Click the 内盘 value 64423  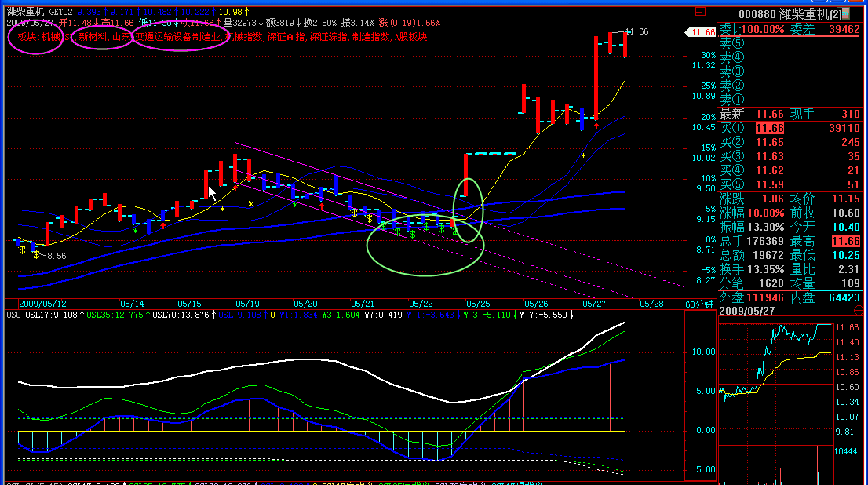(x=844, y=297)
